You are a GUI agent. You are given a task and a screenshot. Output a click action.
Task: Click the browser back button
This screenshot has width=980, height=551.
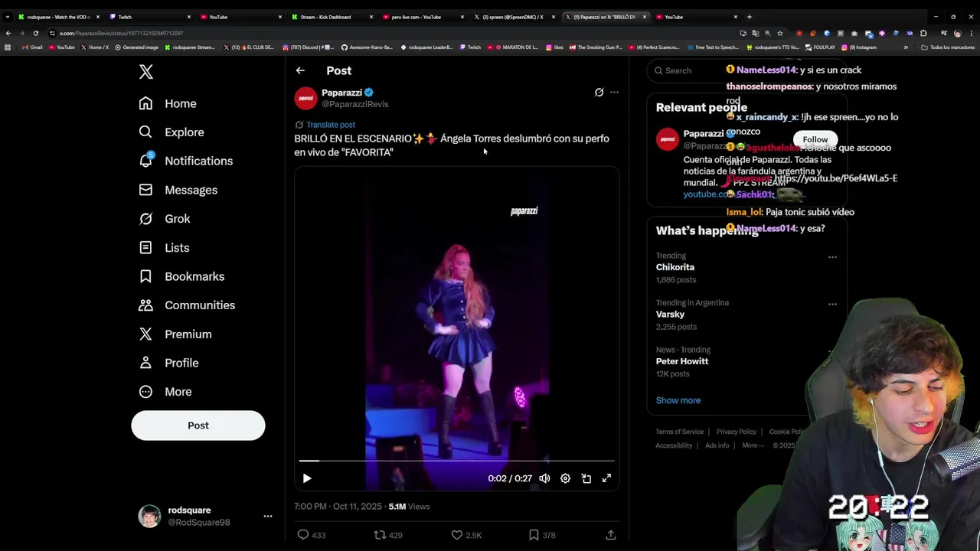[8, 33]
